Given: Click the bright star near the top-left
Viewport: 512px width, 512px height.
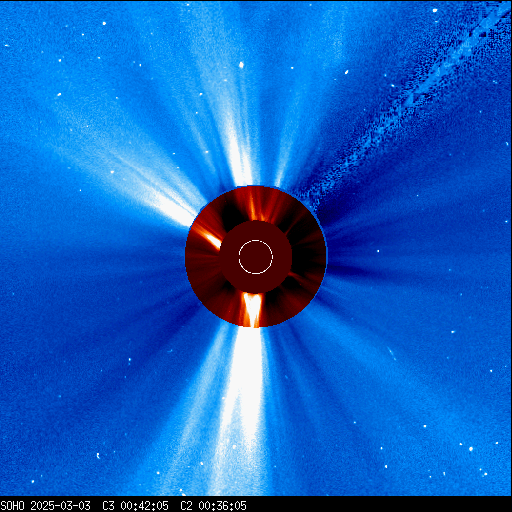Looking at the screenshot, I should (x=104, y=23).
